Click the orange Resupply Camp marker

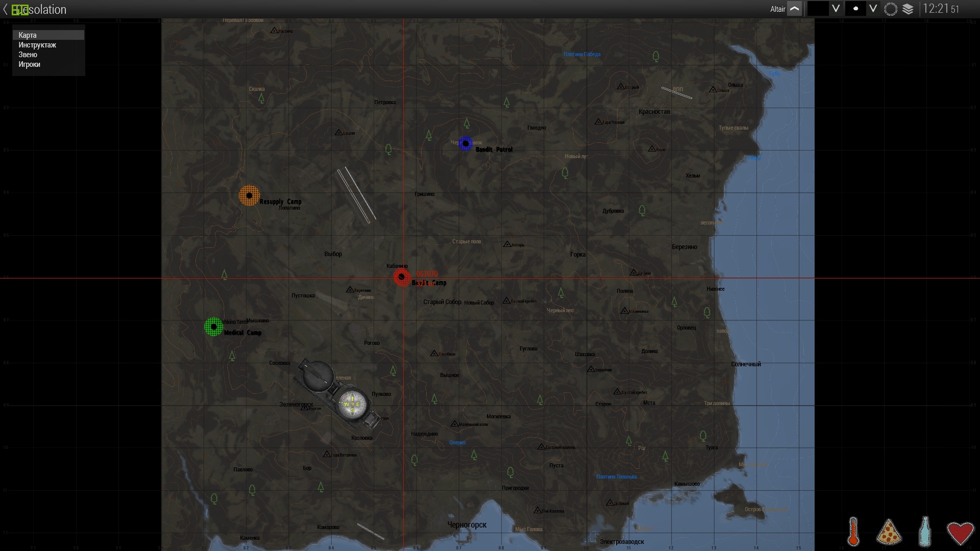click(249, 195)
